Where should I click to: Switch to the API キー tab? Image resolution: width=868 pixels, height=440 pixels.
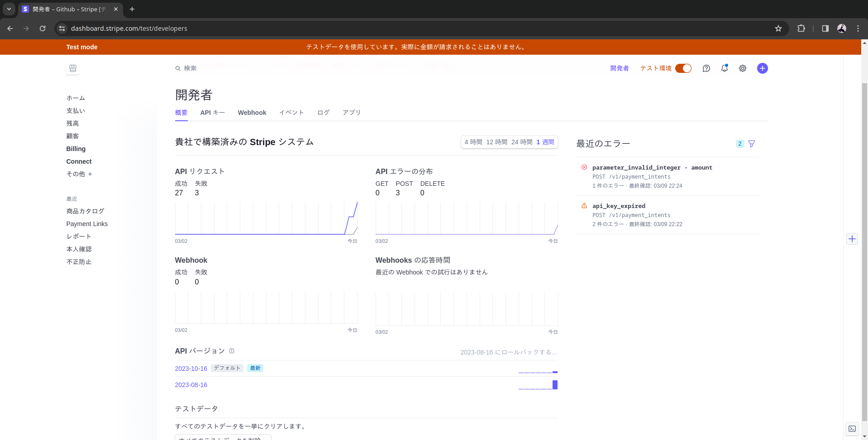212,113
